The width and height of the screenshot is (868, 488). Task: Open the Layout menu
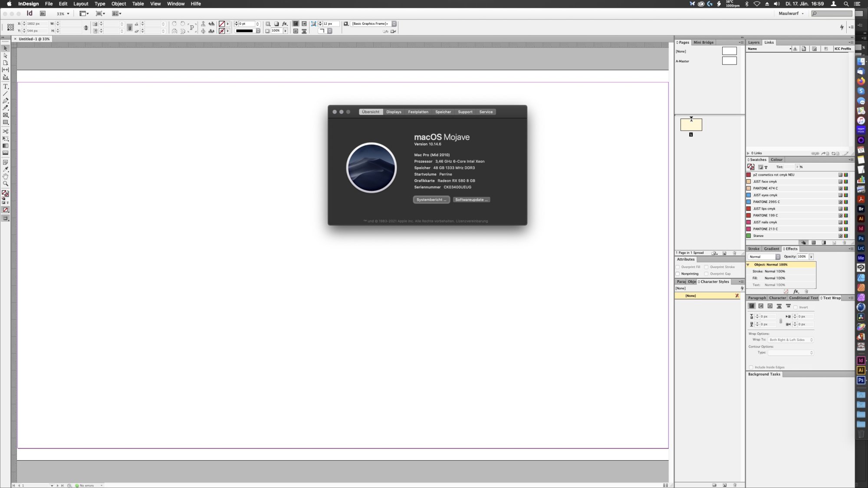tap(81, 3)
